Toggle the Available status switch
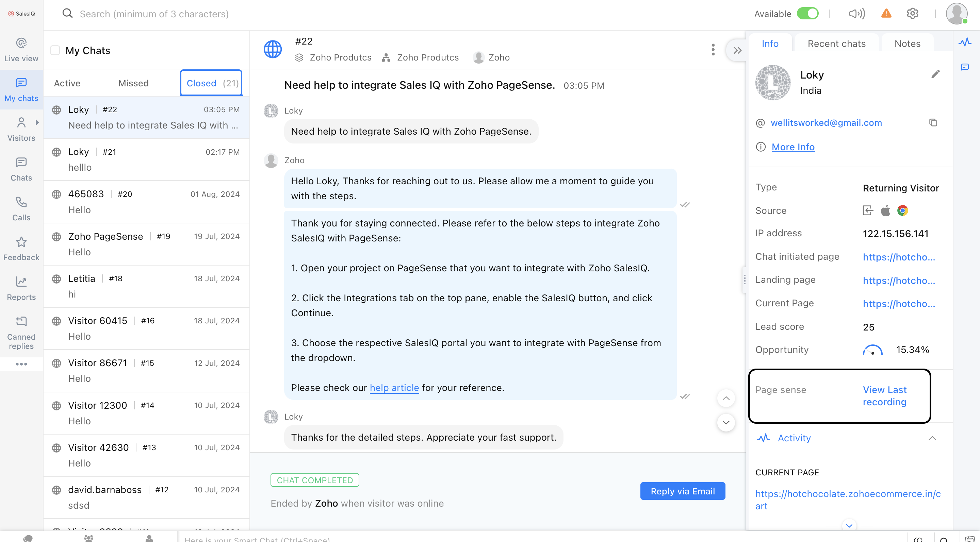 pyautogui.click(x=807, y=14)
